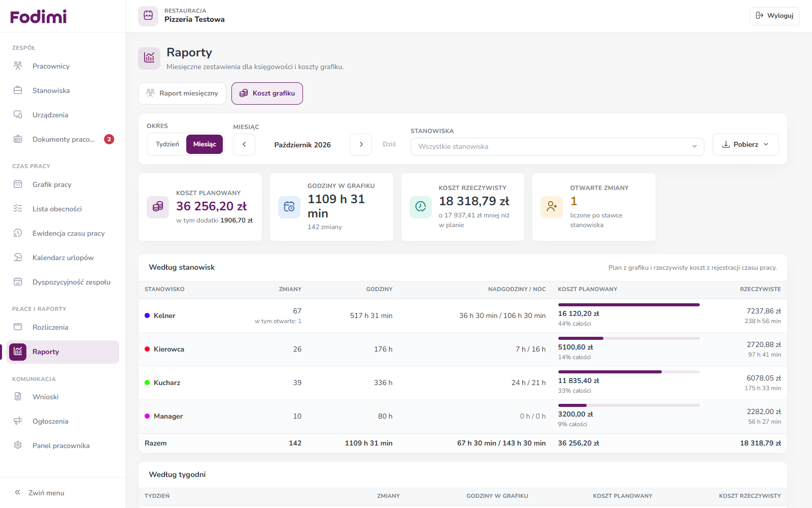The height and width of the screenshot is (508, 812).
Task: Click the Manager actual cost 2282,00 zł
Action: (x=764, y=411)
